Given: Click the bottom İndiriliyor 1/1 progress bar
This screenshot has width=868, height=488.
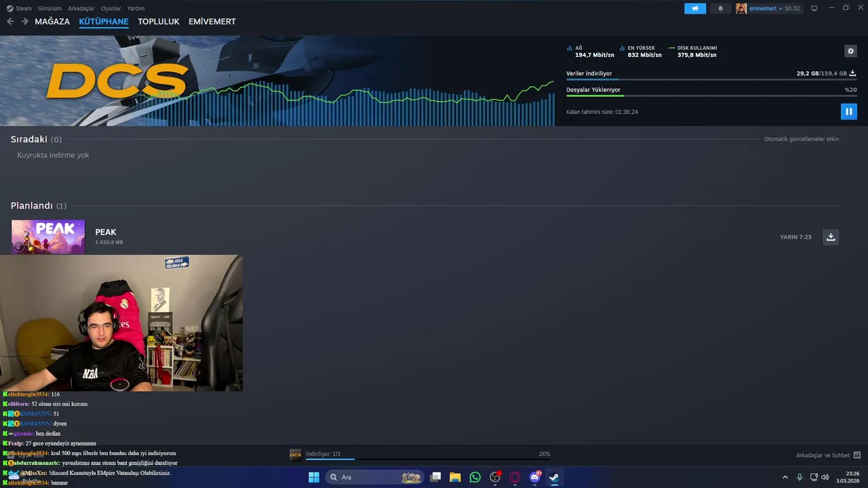Looking at the screenshot, I should click(428, 460).
